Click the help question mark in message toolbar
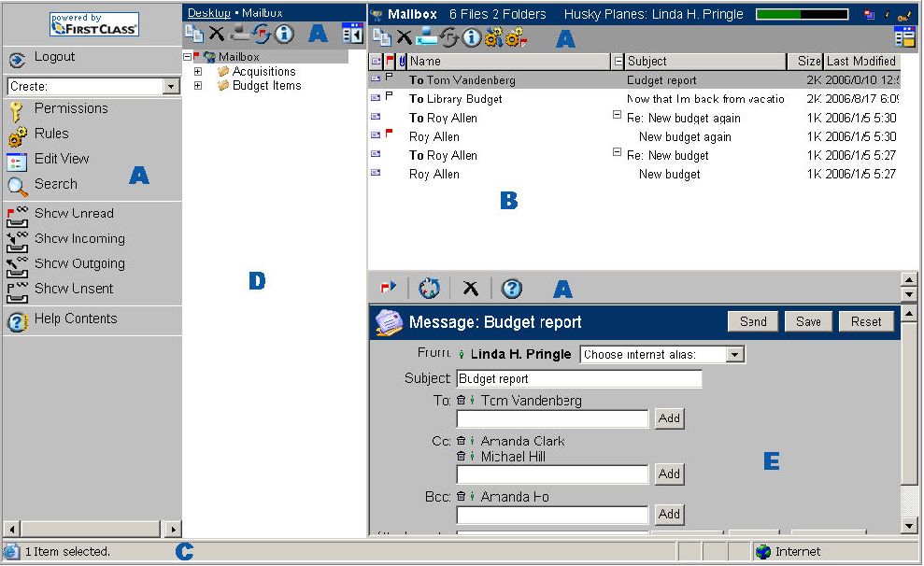 click(x=511, y=289)
